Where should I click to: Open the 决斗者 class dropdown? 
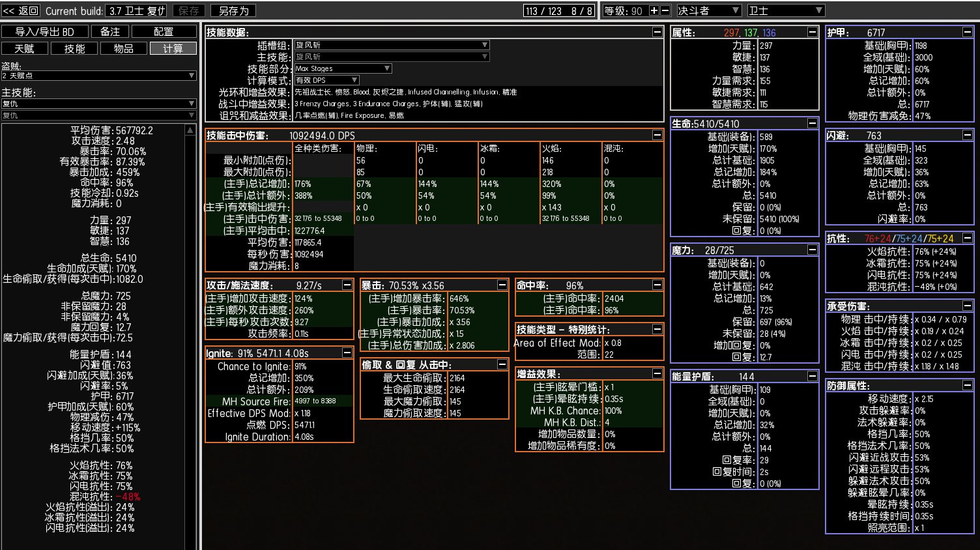[708, 10]
